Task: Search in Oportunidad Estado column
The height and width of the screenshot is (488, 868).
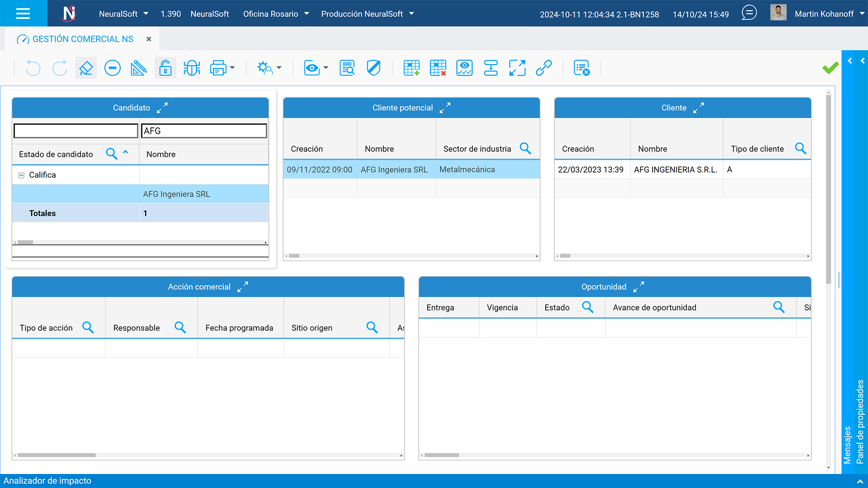Action: click(x=587, y=307)
